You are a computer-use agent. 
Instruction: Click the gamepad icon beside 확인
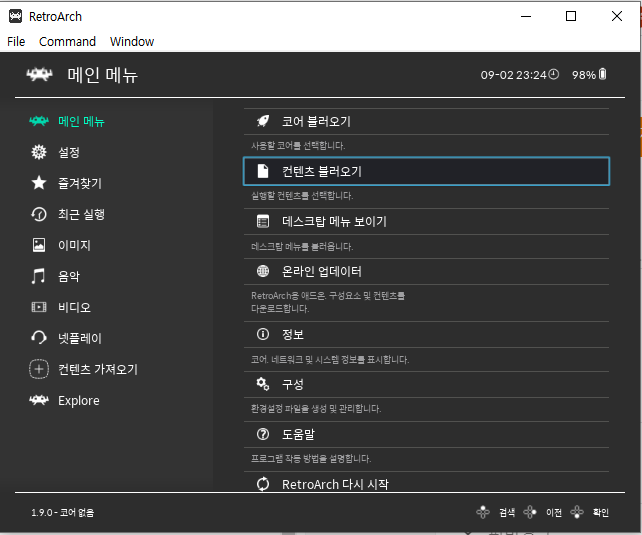[x=577, y=512]
